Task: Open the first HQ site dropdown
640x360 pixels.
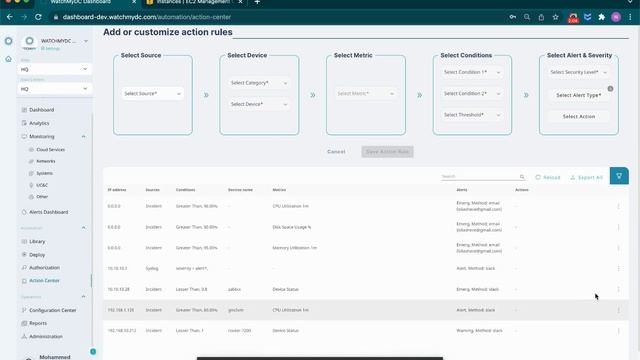Action: (54, 69)
